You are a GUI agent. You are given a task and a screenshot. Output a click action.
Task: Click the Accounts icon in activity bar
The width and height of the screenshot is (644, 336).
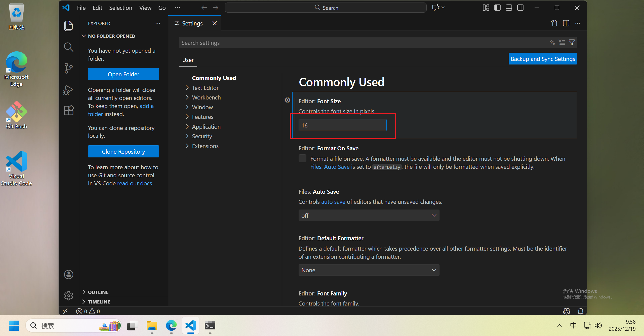68,275
